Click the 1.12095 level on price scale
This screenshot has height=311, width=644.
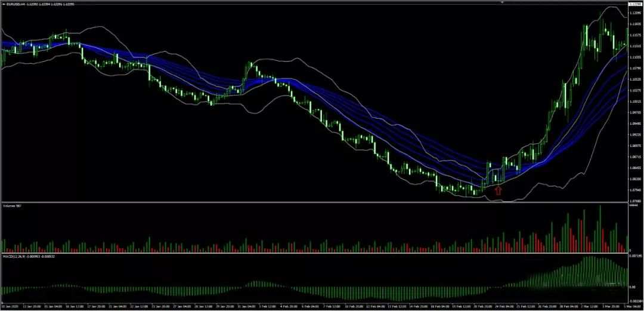pos(636,14)
